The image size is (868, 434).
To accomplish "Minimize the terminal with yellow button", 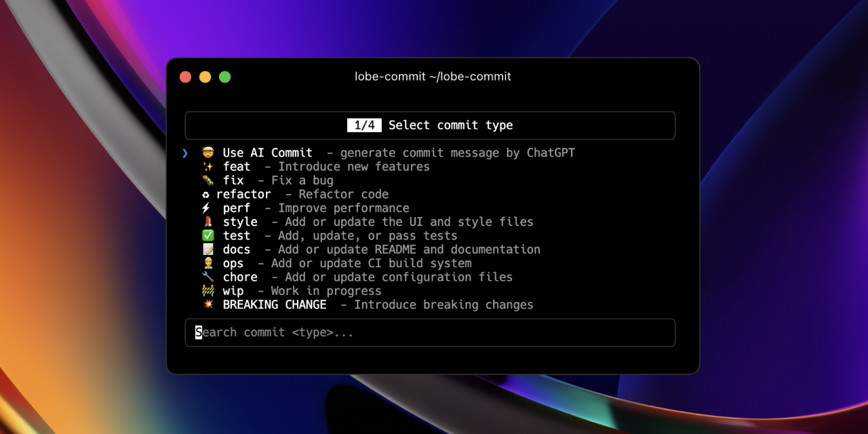I will [205, 77].
